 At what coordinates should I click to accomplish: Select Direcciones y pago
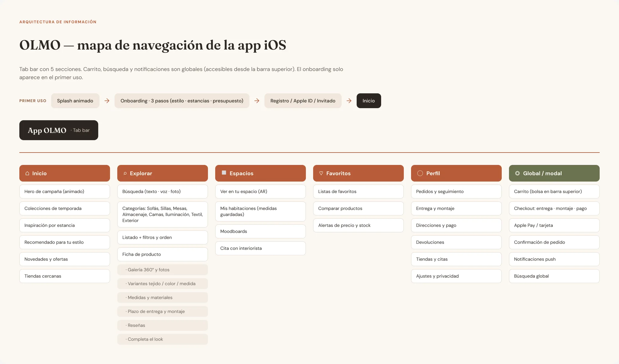point(456,225)
